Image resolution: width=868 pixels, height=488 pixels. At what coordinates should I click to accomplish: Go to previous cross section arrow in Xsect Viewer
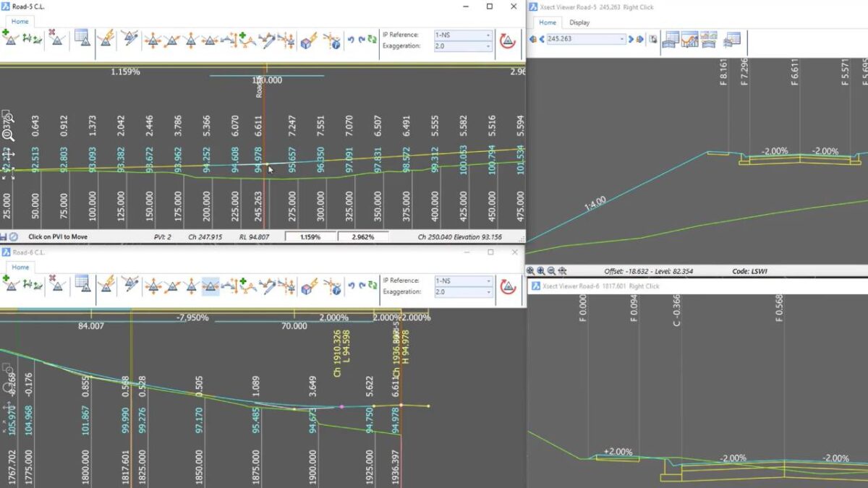pos(542,39)
